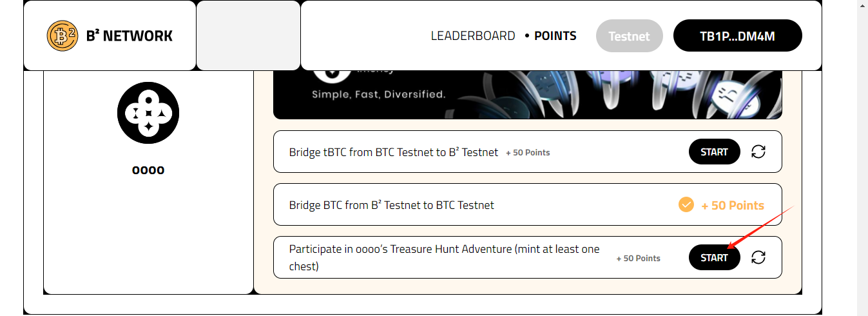Screen dimensions: 868x316
Task: Click the gray Testnet button
Action: click(630, 36)
